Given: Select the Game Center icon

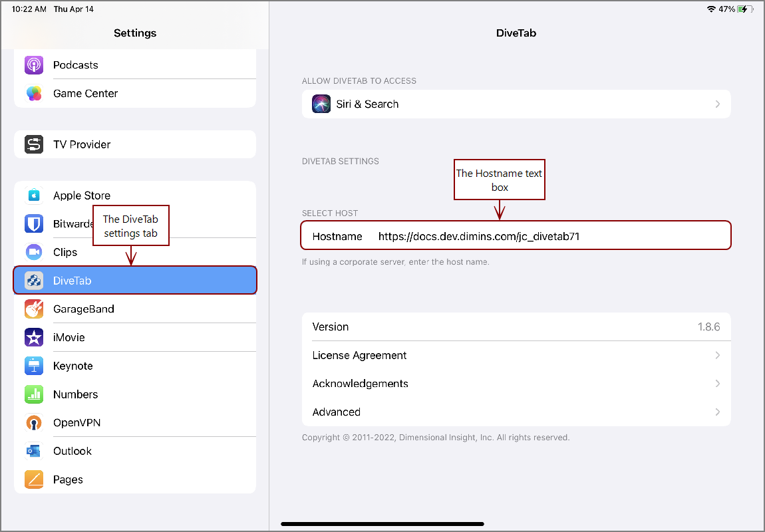Looking at the screenshot, I should tap(34, 93).
